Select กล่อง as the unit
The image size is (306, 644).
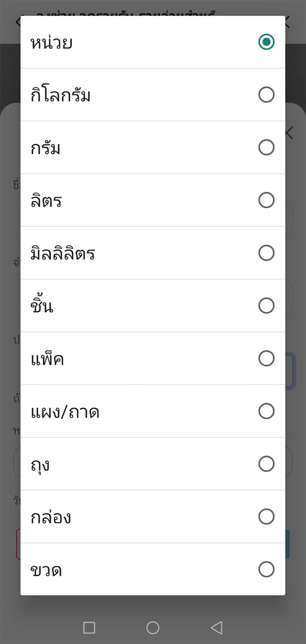[x=266, y=517]
